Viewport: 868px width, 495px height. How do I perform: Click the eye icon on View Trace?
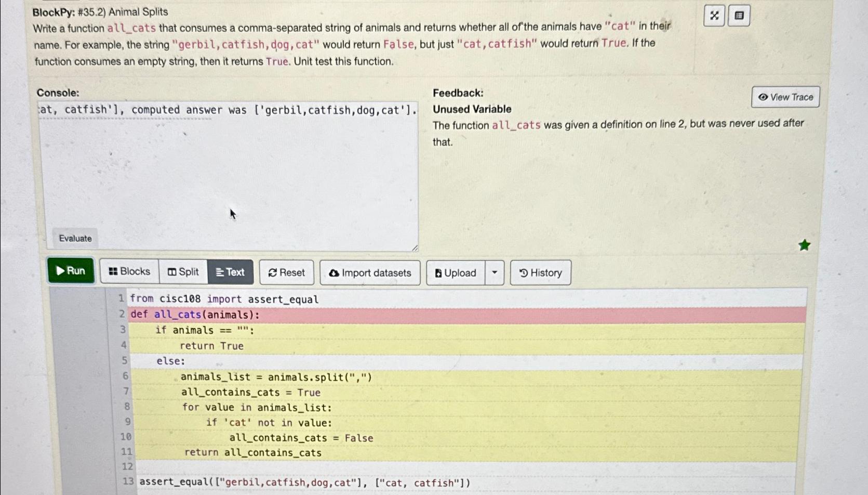(763, 97)
